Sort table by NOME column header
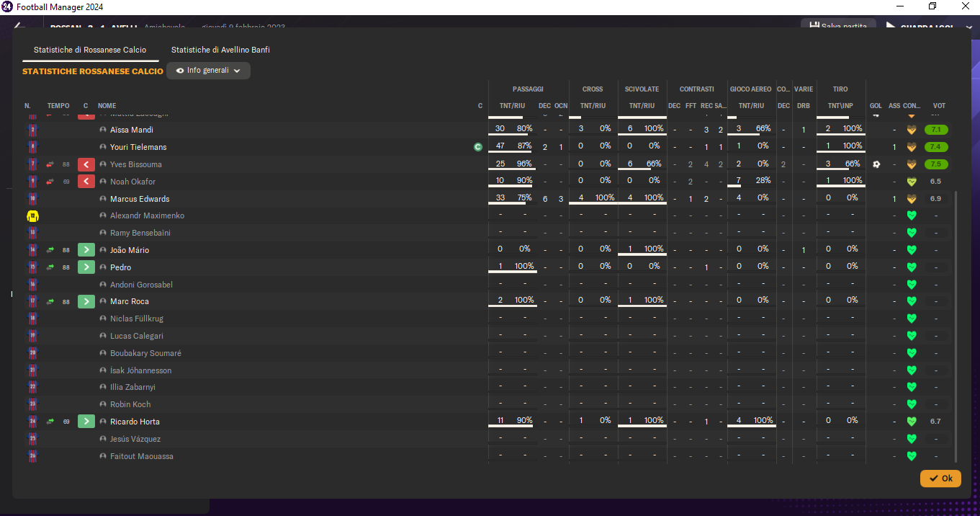Screen dimensions: 980x516 [x=107, y=106]
